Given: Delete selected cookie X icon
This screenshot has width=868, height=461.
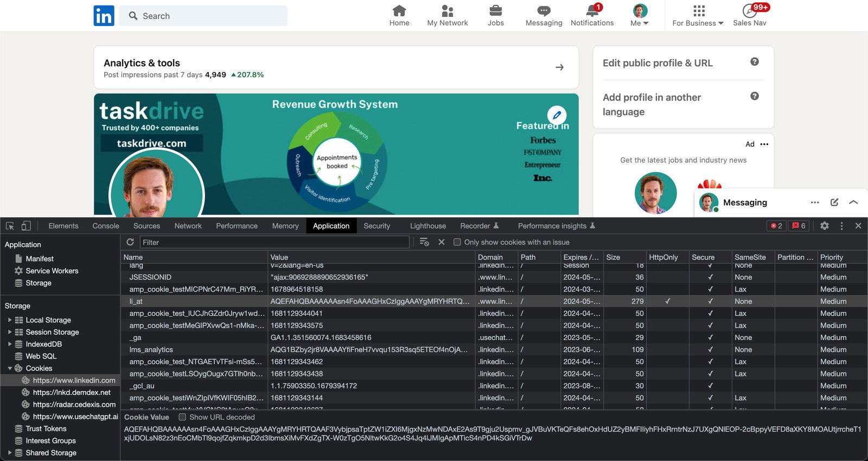Looking at the screenshot, I should (x=442, y=242).
